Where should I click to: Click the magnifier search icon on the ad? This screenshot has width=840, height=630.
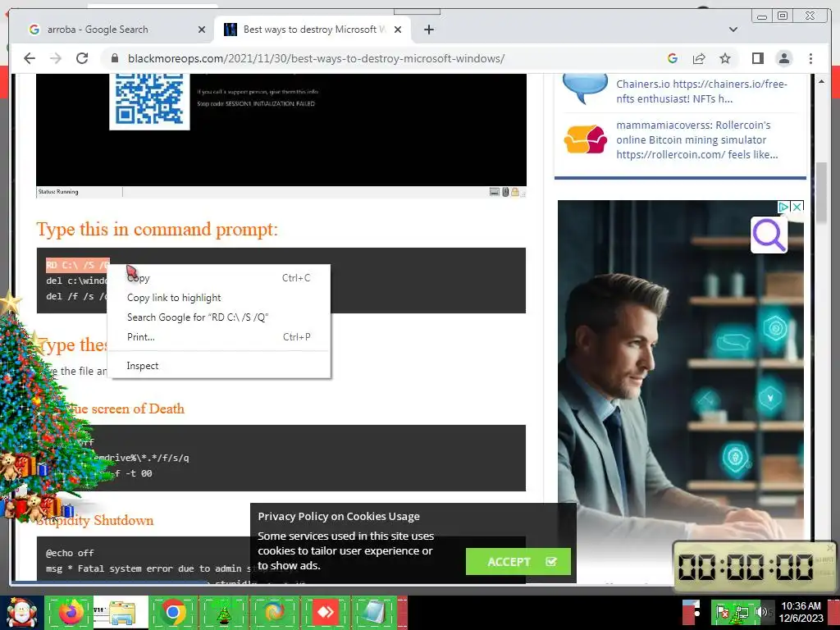769,235
